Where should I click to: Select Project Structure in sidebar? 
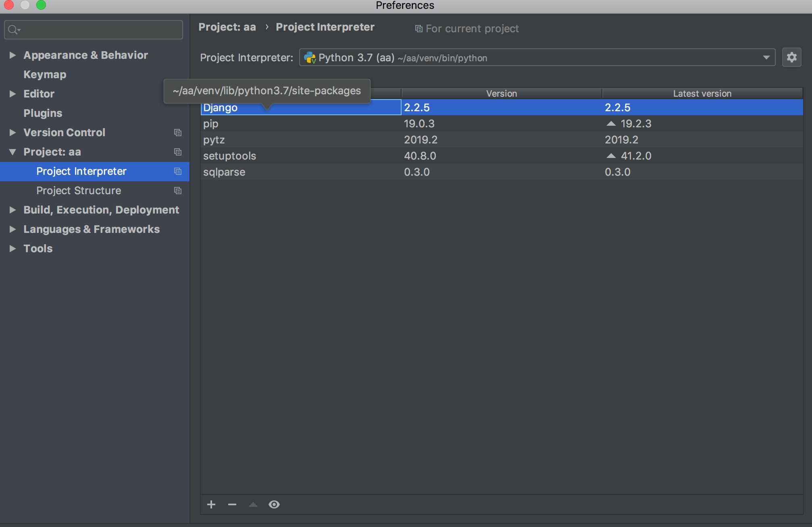coord(79,191)
